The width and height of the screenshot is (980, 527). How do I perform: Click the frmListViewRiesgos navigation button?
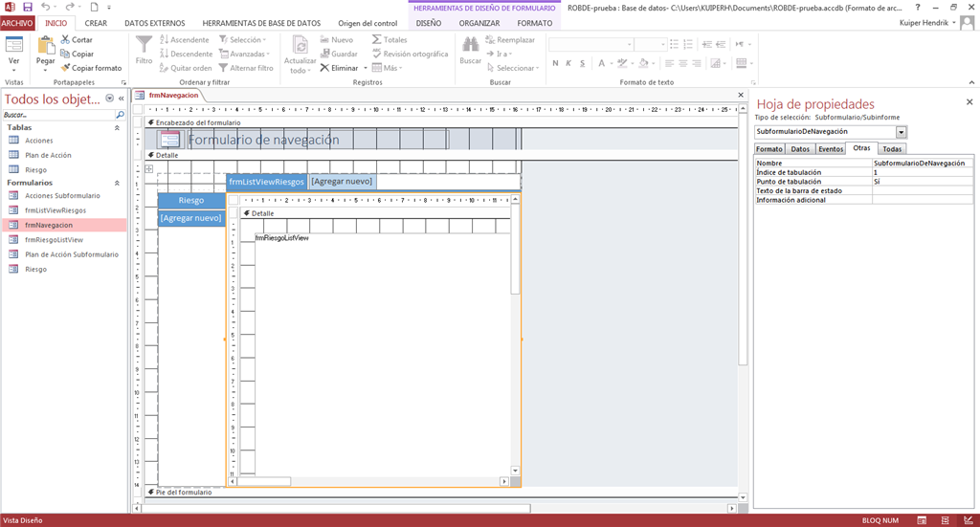pos(266,182)
